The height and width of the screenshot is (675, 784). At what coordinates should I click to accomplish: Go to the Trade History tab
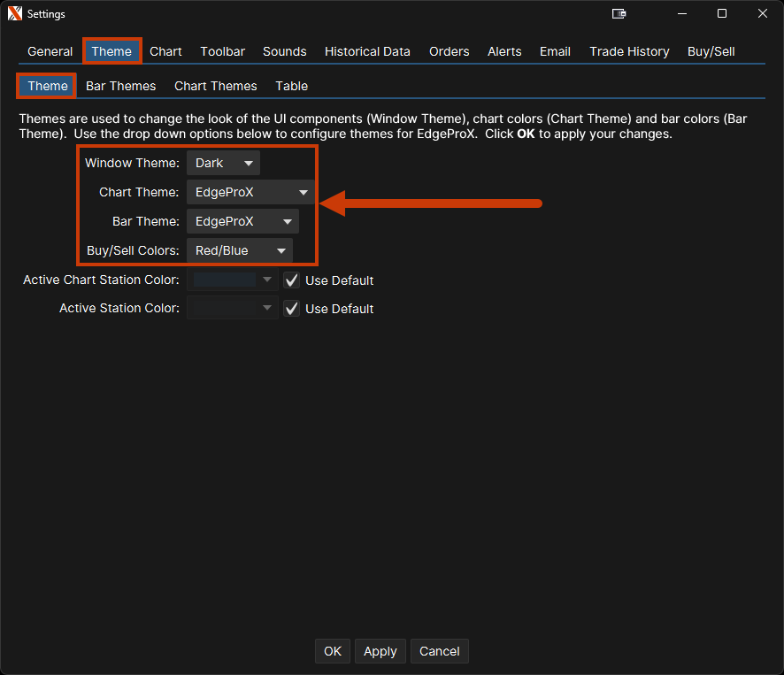[629, 51]
